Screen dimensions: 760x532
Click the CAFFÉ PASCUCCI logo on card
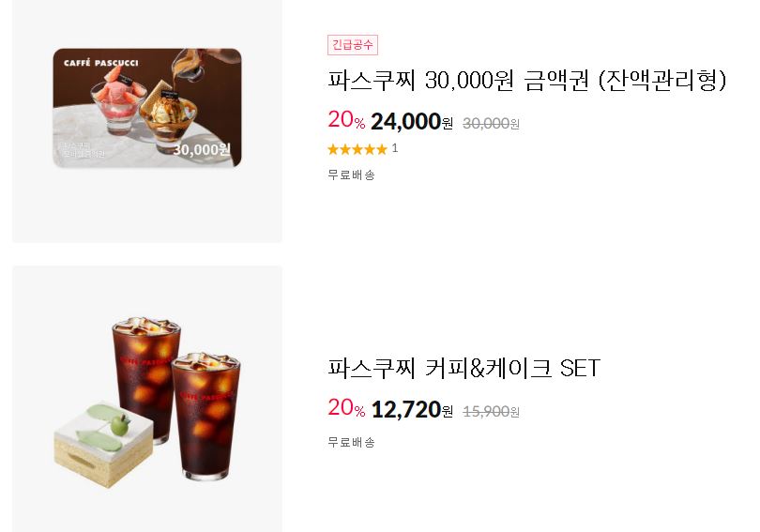(100, 63)
